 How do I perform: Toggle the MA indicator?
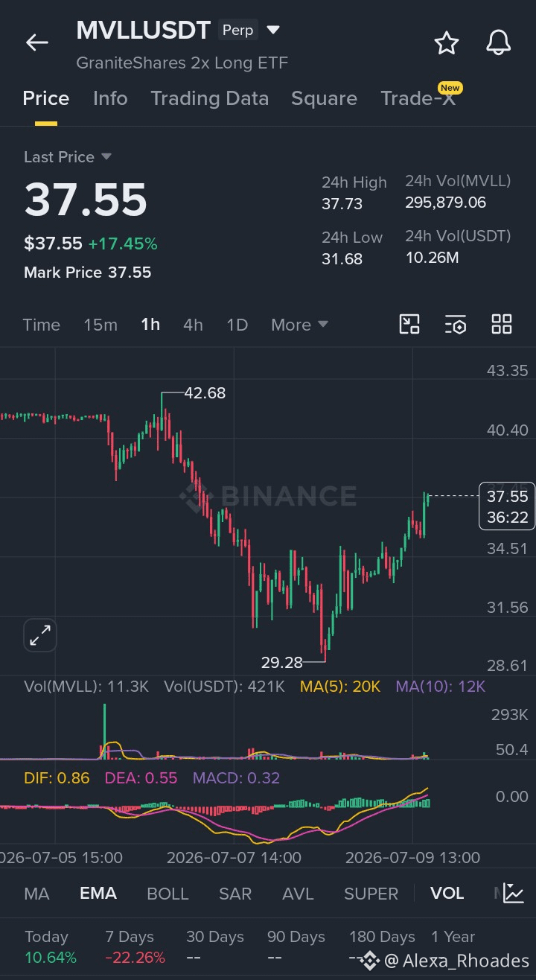tap(37, 893)
